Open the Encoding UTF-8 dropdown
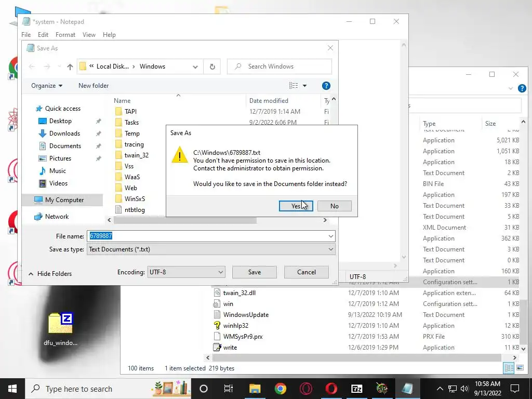The width and height of the screenshot is (532, 399). (186, 272)
